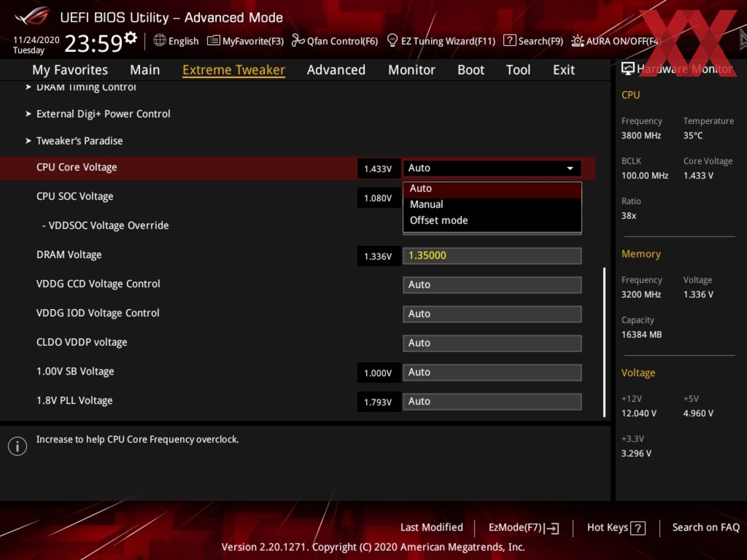Collapse the CPU Core Voltage dropdown arrow
Screen dimensions: 747x560
click(570, 168)
